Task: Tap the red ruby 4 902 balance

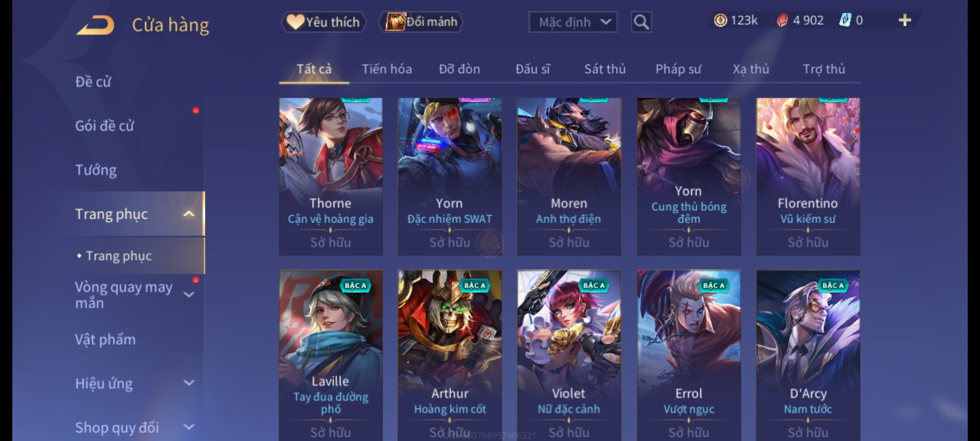Action: click(800, 20)
